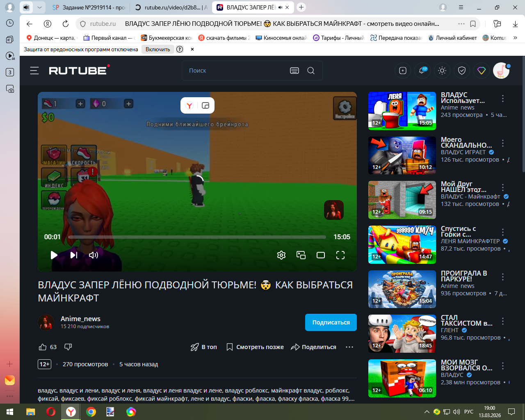Open the screenshot tool in the sidebar

pos(10,89)
